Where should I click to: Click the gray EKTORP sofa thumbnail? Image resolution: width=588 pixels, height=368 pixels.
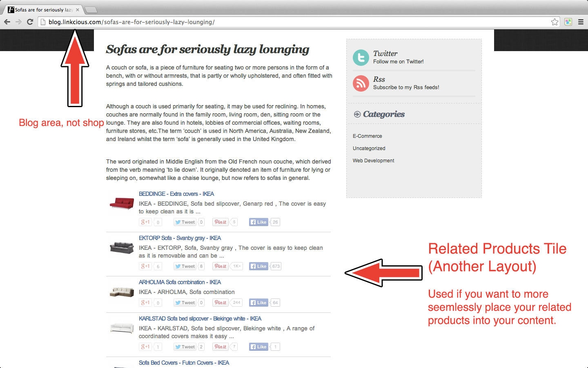pos(122,248)
